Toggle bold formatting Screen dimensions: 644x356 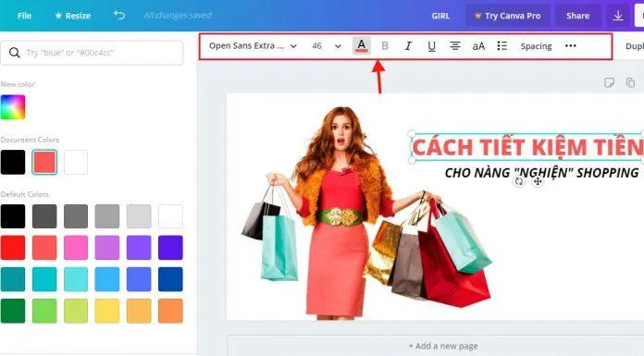[x=385, y=45]
